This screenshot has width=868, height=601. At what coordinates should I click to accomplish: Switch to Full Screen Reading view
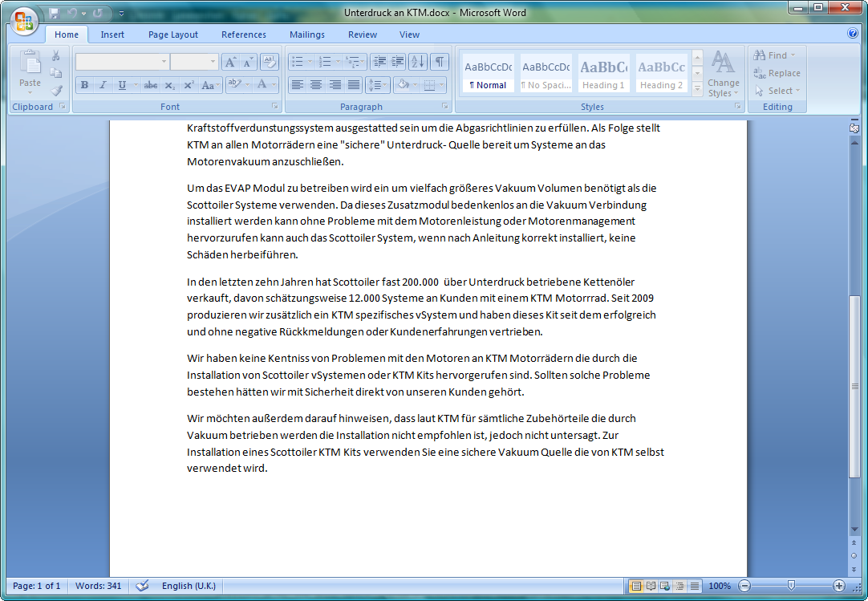[651, 586]
